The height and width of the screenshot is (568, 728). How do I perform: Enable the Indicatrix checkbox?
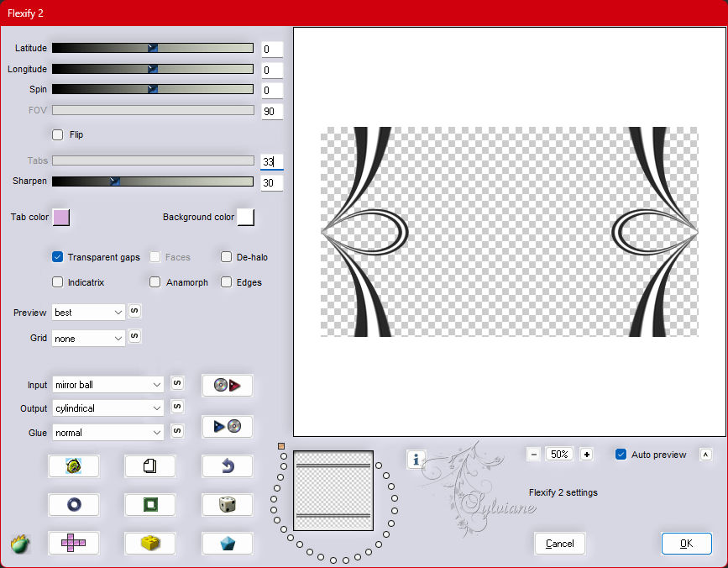[58, 282]
